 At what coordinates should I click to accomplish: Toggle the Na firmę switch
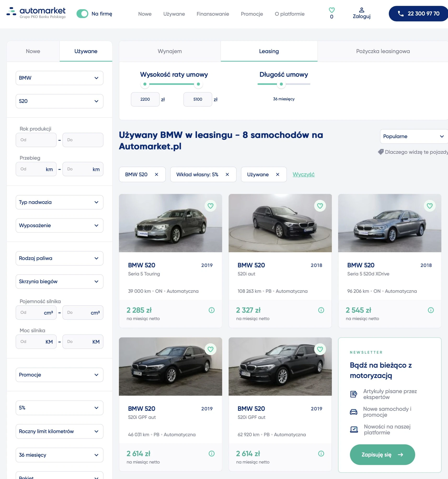(82, 14)
